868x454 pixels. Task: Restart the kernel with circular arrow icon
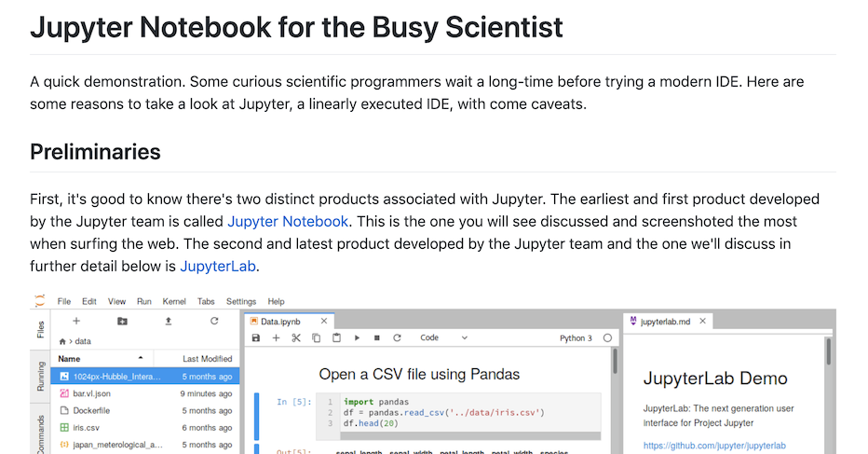(x=397, y=338)
